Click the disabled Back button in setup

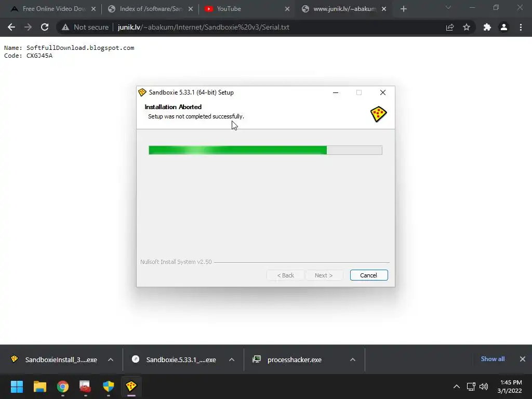[x=285, y=275]
